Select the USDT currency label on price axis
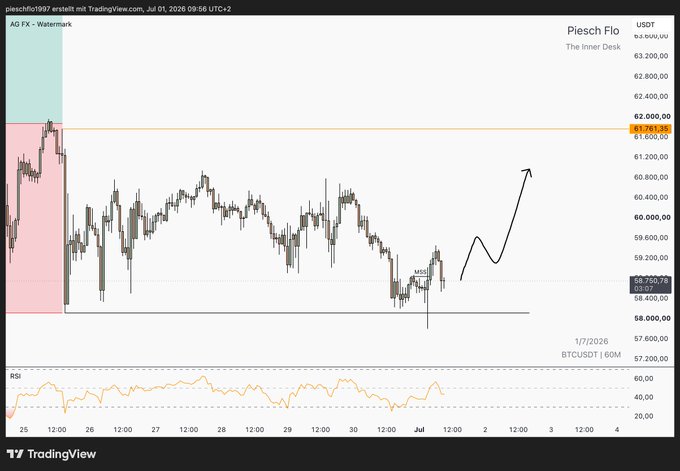The width and height of the screenshot is (680, 471). [645, 25]
